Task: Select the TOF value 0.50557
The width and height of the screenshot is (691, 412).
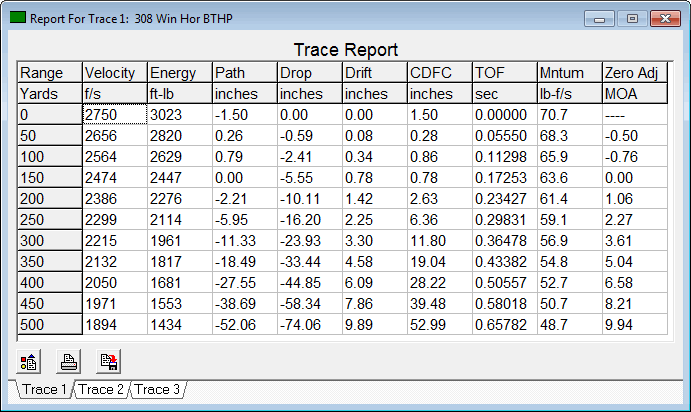Action: (505, 283)
